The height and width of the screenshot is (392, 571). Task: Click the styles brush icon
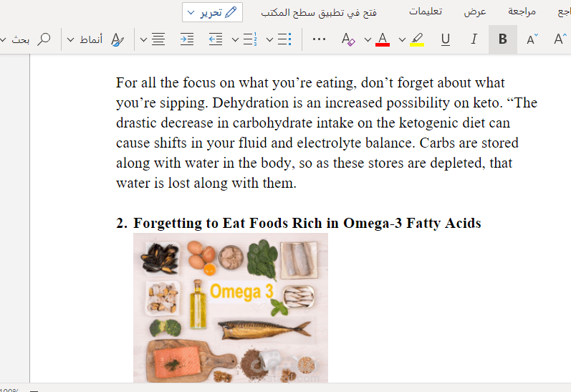pyautogui.click(x=117, y=39)
